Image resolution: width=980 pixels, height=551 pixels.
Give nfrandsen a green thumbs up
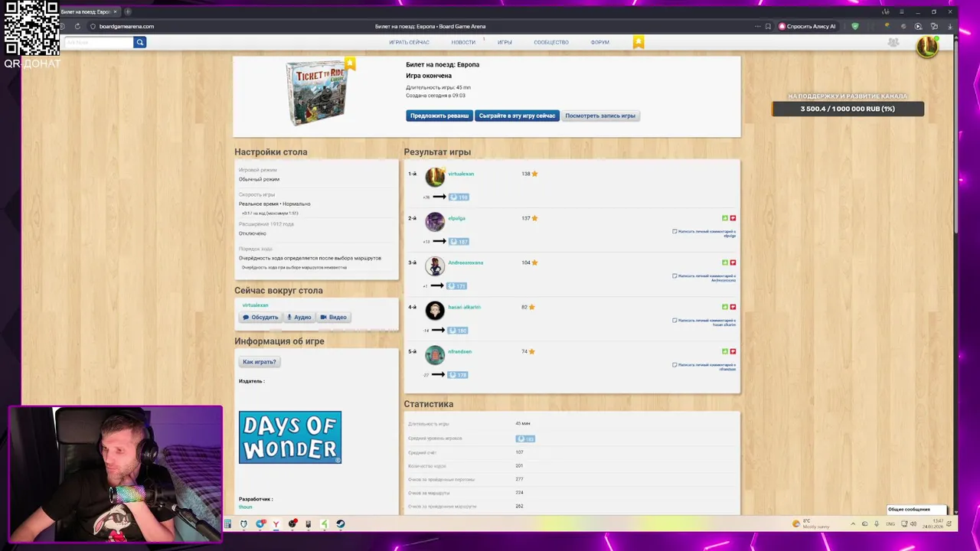tap(725, 351)
